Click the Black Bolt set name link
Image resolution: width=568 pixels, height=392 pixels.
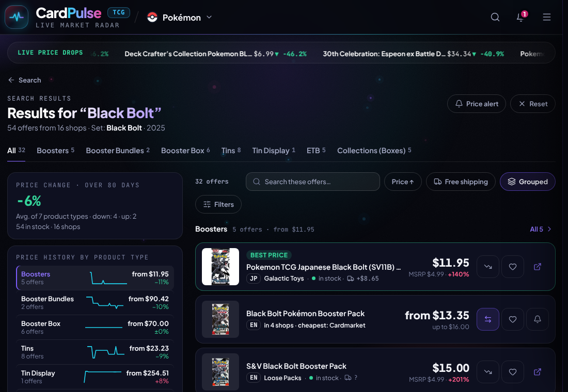click(124, 128)
